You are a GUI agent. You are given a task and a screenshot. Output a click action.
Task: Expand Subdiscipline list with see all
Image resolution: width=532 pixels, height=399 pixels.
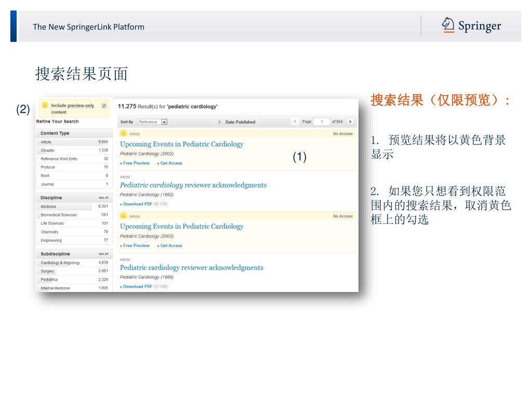tap(103, 254)
